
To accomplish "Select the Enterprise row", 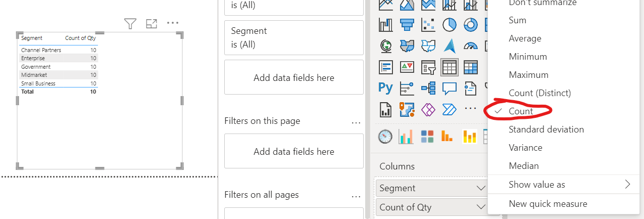I will coord(59,58).
